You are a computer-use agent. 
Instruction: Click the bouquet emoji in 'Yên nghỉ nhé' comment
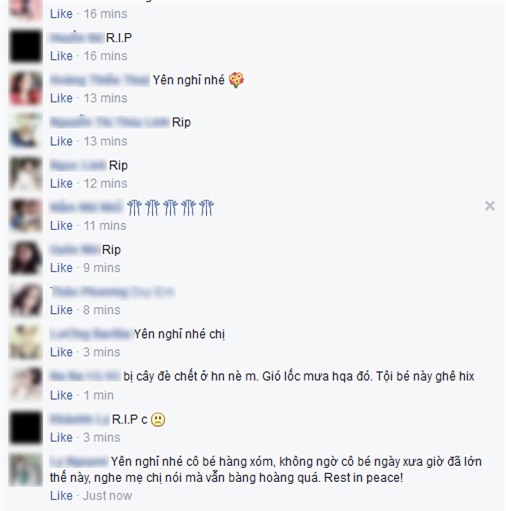point(236,80)
